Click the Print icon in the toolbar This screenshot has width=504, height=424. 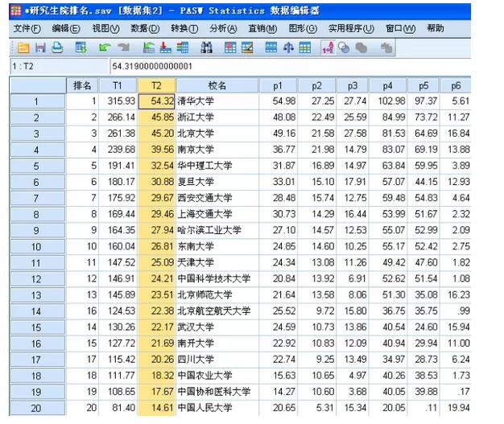click(x=56, y=48)
